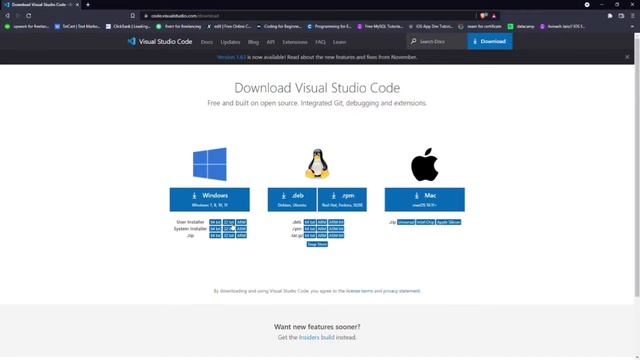Reload the page with the refresh icon
Image resolution: width=640 pixels, height=360 pixels.
pos(29,16)
